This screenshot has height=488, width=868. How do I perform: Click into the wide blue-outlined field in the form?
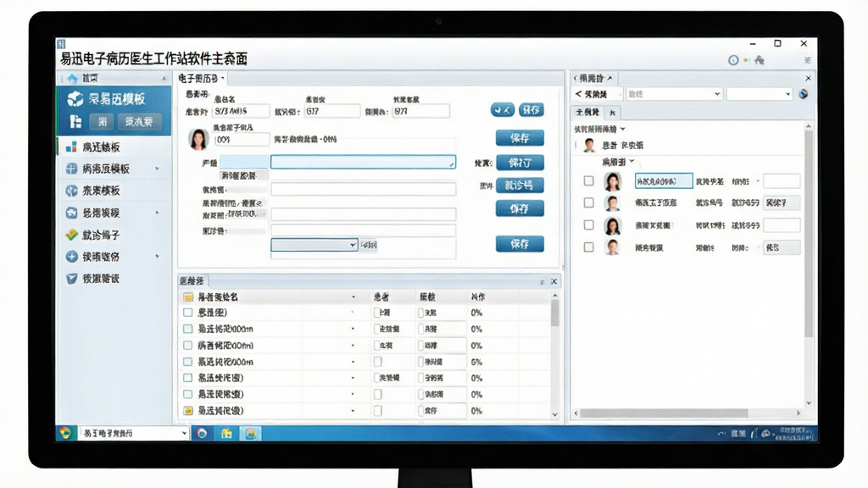(363, 162)
